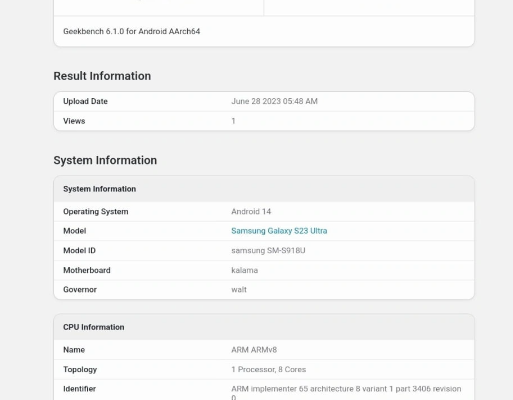Click the Name label in CPU Information
The width and height of the screenshot is (513, 400).
click(74, 350)
